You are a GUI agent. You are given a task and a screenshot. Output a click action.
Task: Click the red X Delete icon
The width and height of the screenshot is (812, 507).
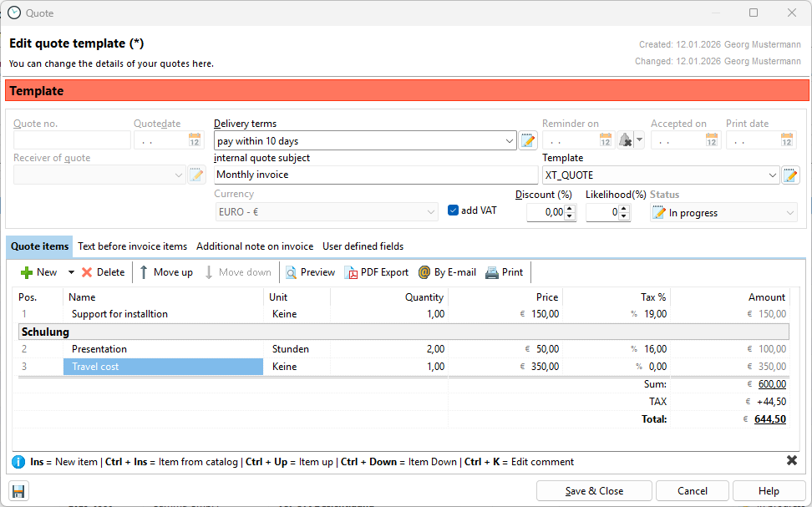coord(87,272)
